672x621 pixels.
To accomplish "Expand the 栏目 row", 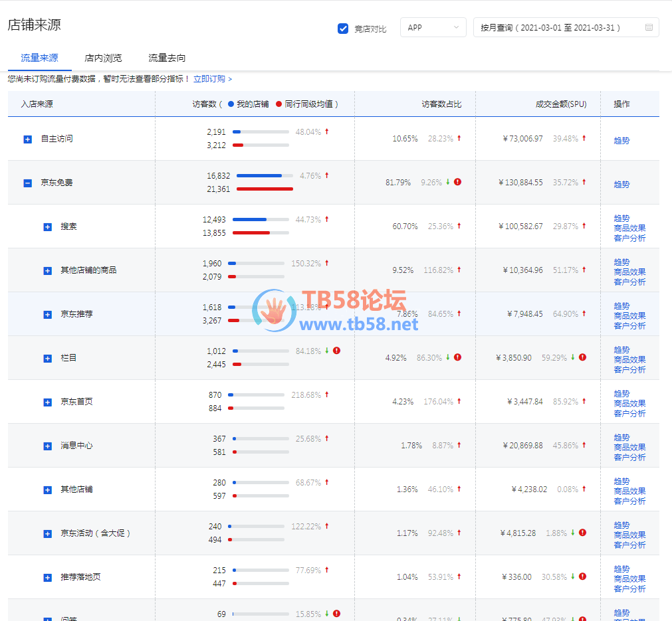I will click(x=48, y=359).
